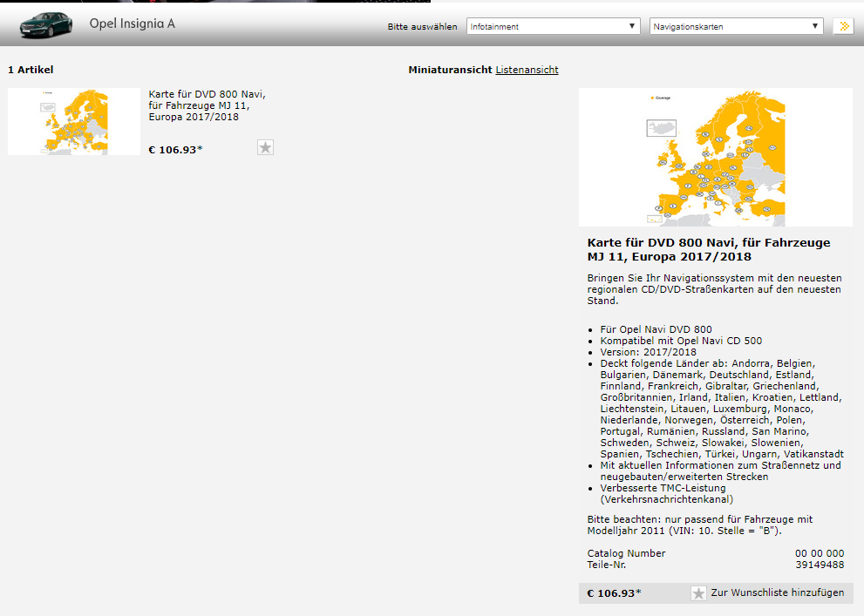Click the star icon beside € 106.93 in list

(266, 147)
